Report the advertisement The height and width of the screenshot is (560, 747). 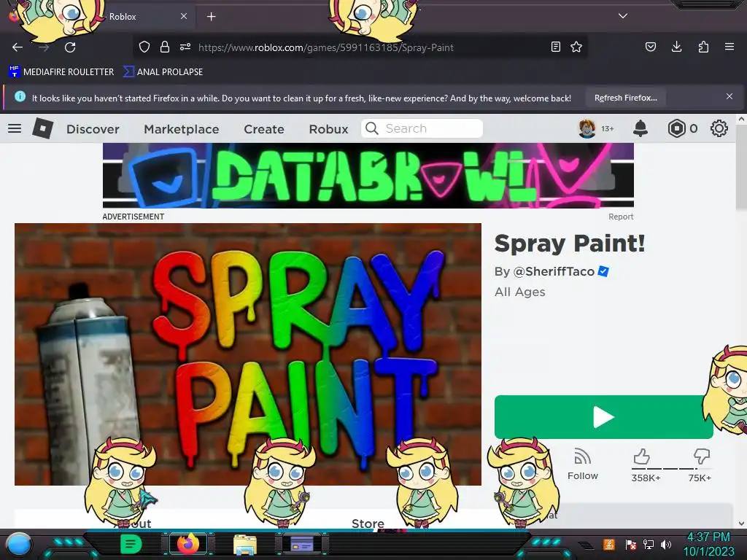[x=621, y=217]
